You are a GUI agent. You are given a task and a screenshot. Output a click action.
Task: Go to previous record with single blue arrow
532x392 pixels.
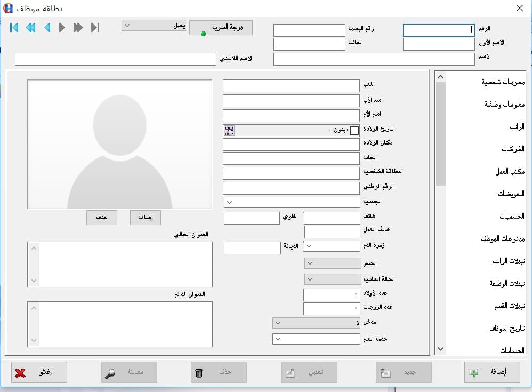coord(47,28)
